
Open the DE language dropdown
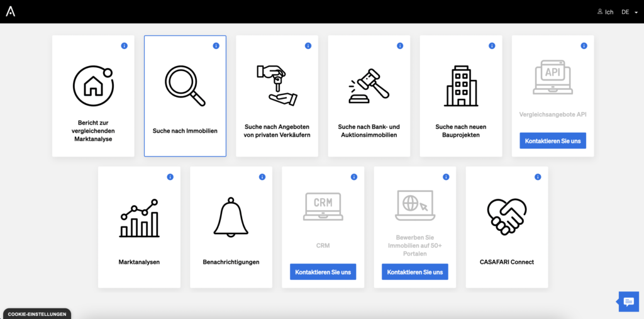pyautogui.click(x=630, y=12)
